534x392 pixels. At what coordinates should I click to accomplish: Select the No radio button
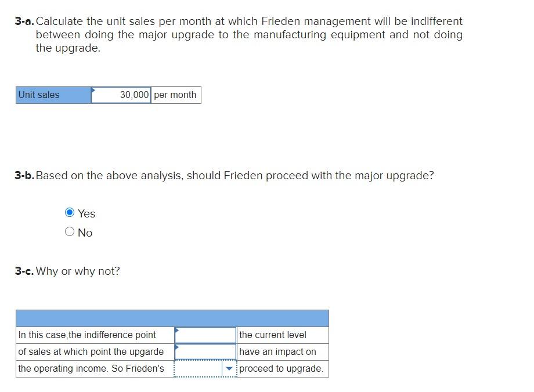70,232
